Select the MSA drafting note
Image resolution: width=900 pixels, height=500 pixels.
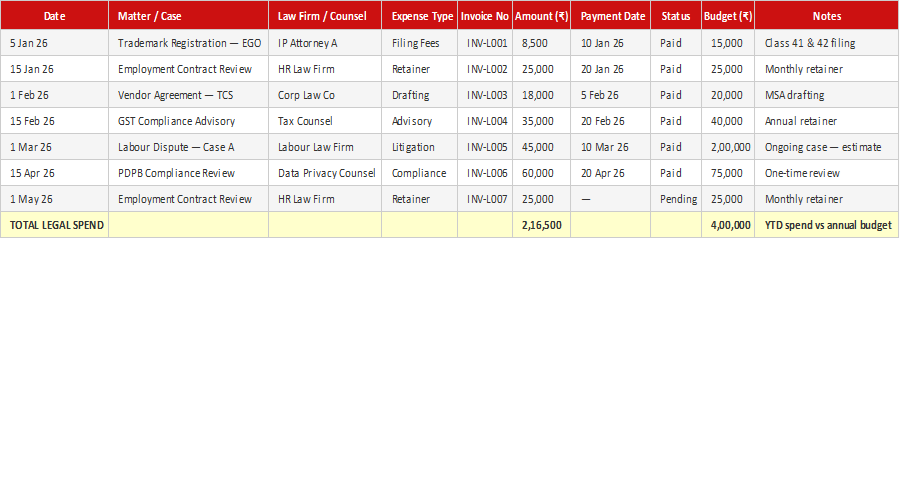click(x=827, y=95)
